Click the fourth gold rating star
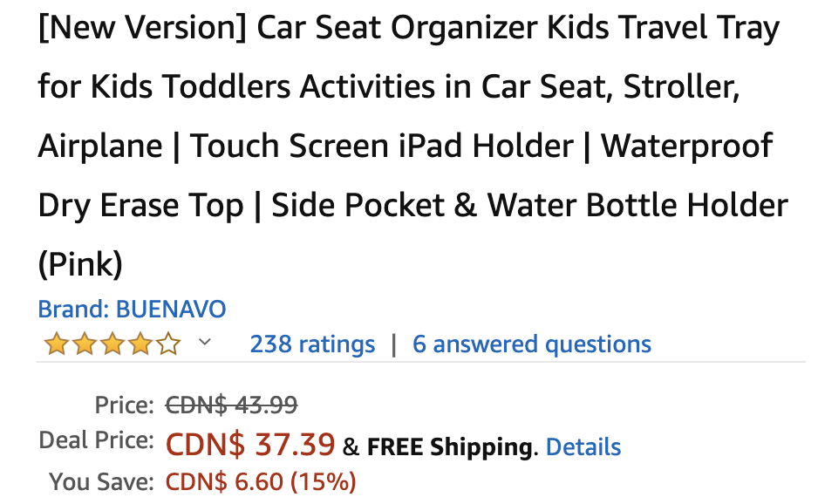 tap(140, 344)
